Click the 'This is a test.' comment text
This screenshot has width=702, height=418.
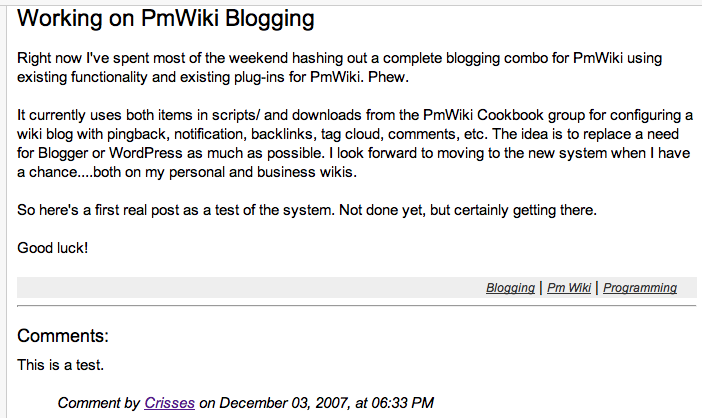[x=60, y=365]
